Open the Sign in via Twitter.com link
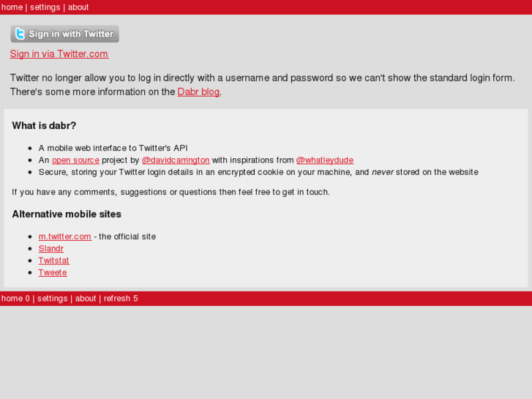Image resolution: width=532 pixels, height=399 pixels. point(59,54)
